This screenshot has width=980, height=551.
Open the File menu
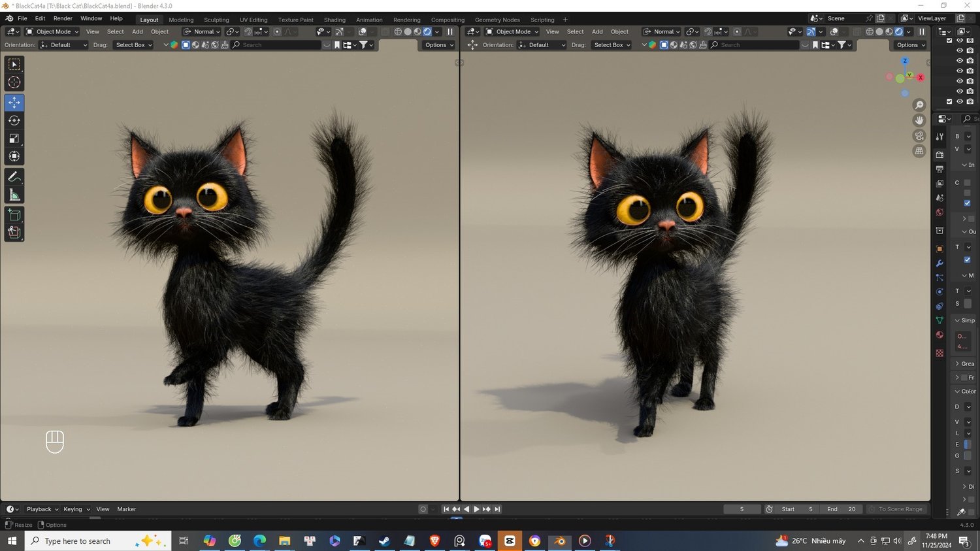point(22,18)
